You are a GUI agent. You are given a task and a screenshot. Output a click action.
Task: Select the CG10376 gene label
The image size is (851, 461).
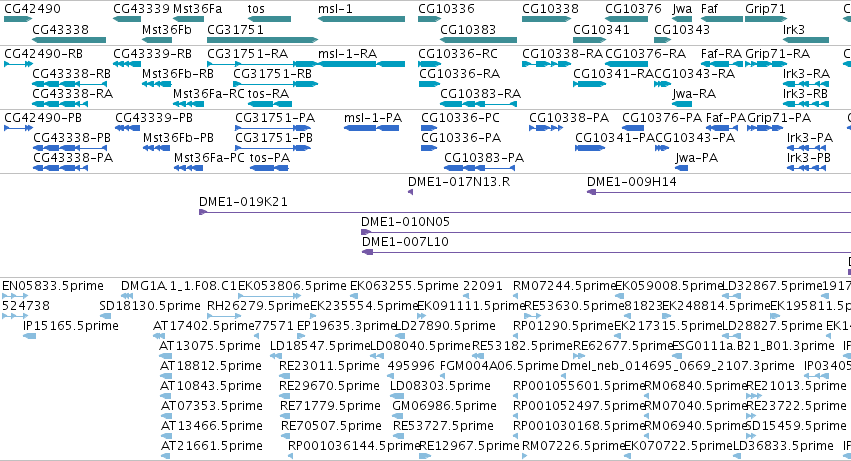[x=633, y=9]
